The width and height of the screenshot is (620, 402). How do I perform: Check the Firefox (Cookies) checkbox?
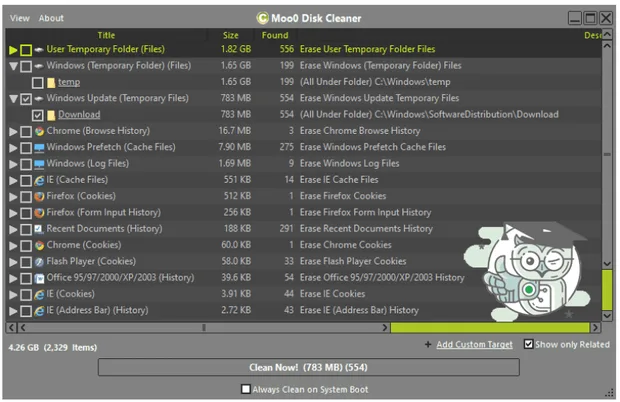pyautogui.click(x=26, y=196)
